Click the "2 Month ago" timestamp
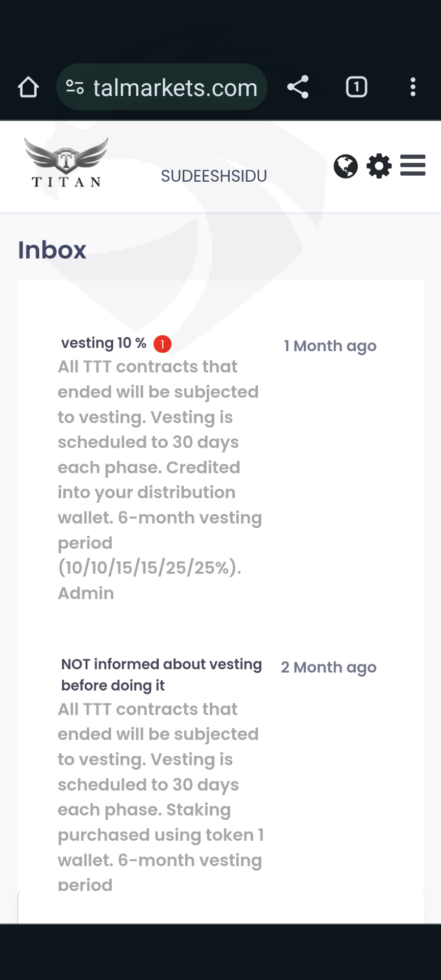441x980 pixels. coord(329,668)
